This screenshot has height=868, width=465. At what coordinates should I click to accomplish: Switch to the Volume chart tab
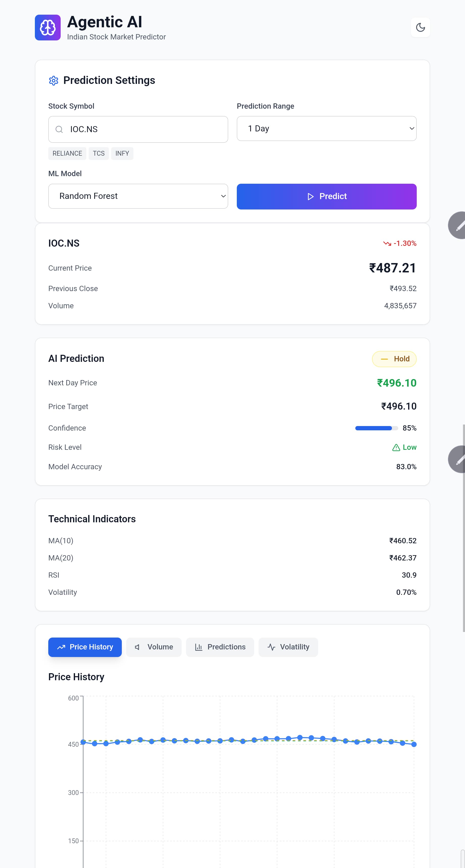pyautogui.click(x=154, y=647)
